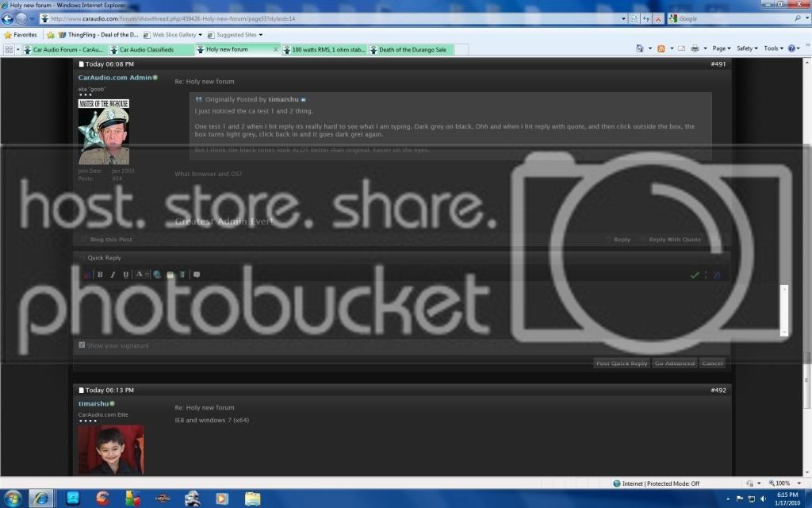Viewport: 812px width, 508px height.
Task: Click the orange RSS feeds icon
Action: [x=661, y=48]
